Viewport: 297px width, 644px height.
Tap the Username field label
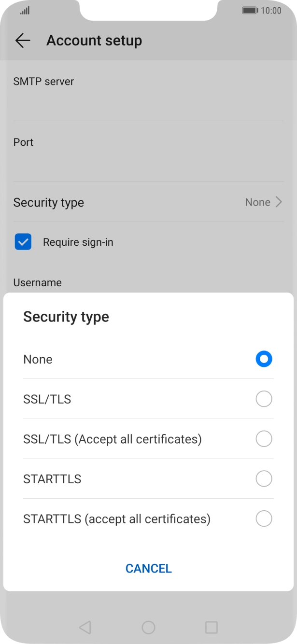coord(38,282)
